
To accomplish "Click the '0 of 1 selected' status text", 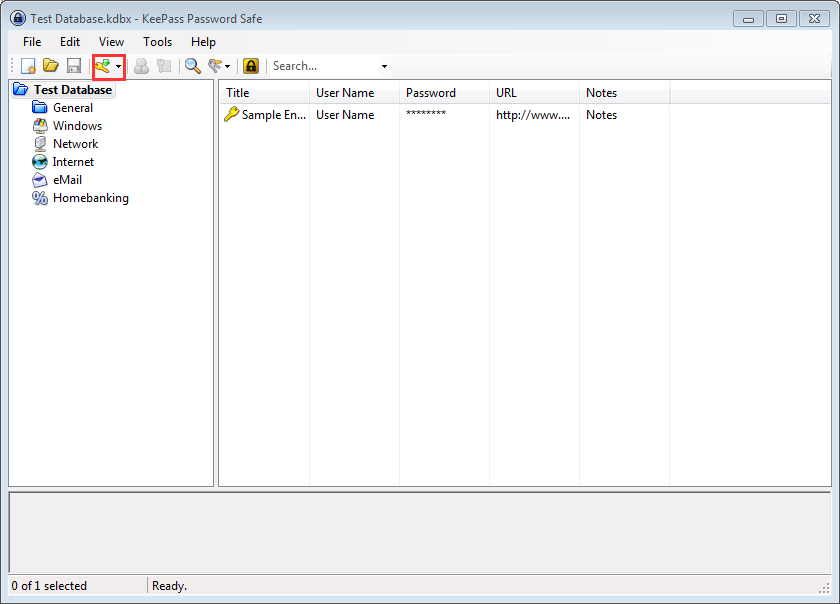I will tap(49, 586).
